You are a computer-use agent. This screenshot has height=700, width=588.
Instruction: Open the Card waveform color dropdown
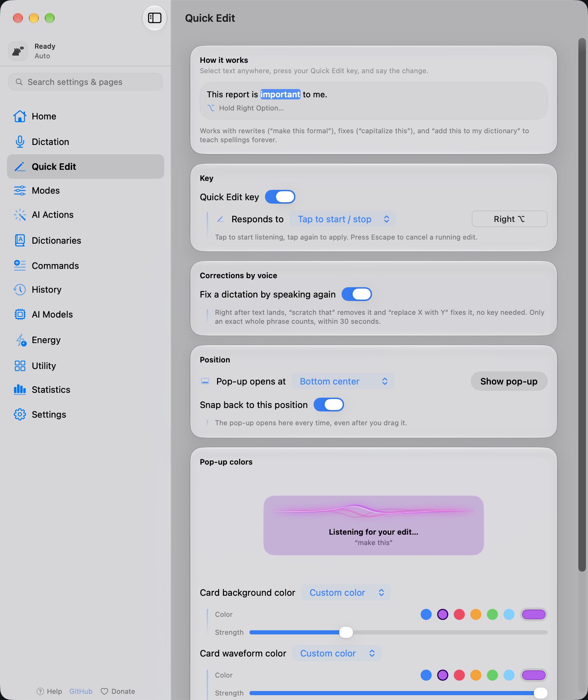point(336,653)
